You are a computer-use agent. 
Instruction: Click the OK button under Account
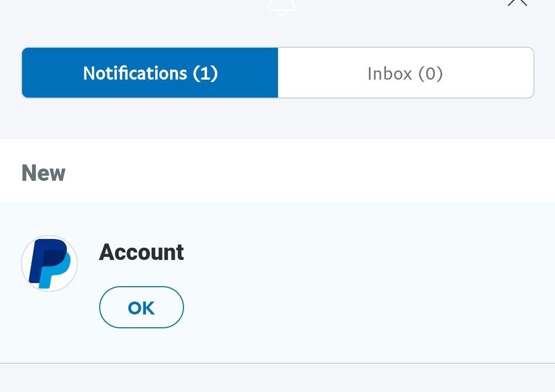pos(141,307)
